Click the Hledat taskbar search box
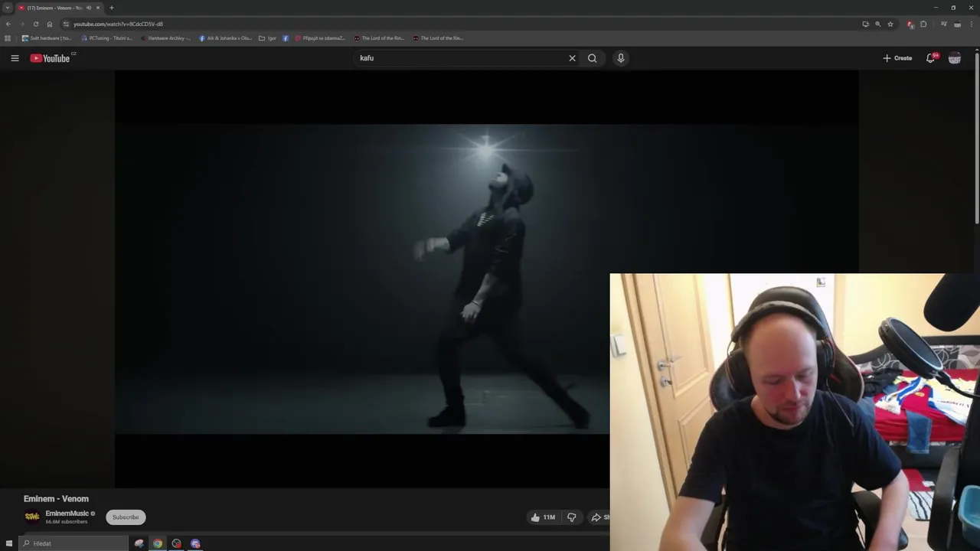Screen dimensions: 980x551 (x=74, y=543)
